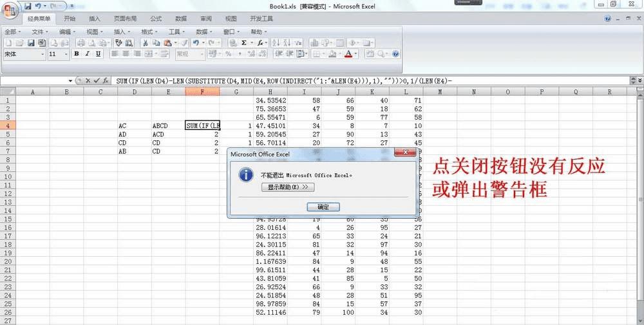This screenshot has width=644, height=325.
Task: Click the New blank workbook icon
Action: pos(8,42)
